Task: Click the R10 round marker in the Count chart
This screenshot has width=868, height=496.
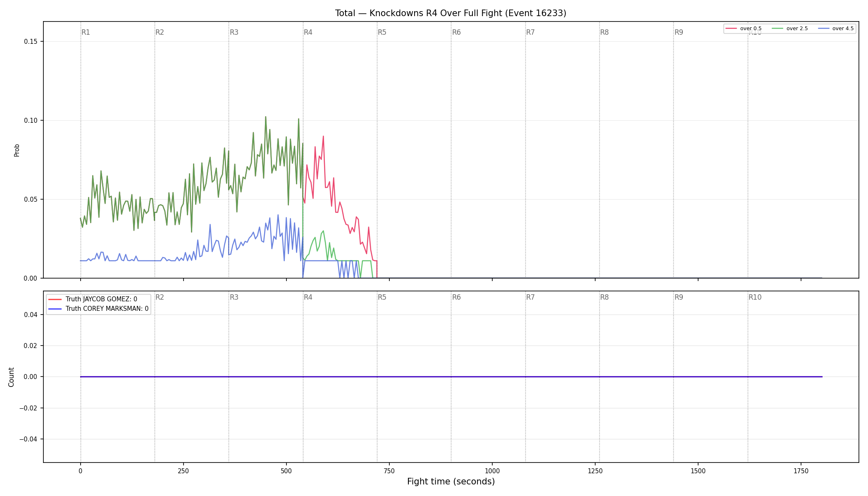Action: (755, 297)
